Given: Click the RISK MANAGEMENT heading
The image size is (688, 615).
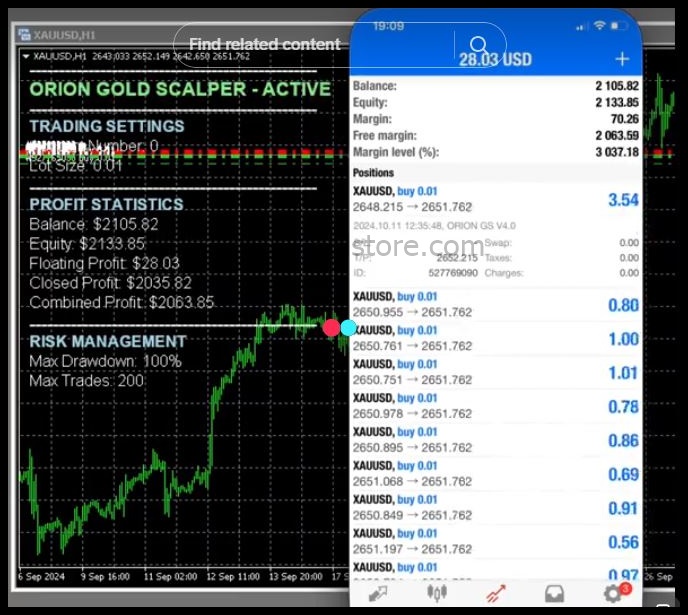Looking at the screenshot, I should coord(108,341).
